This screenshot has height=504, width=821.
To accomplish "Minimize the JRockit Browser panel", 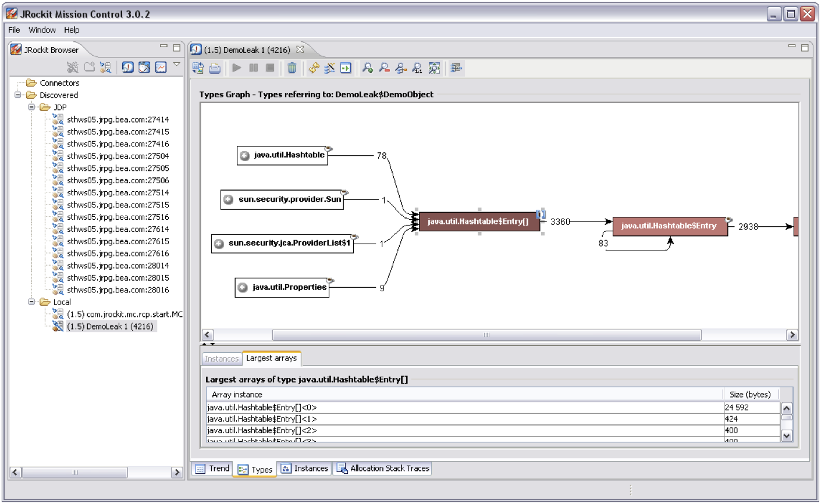I will click(164, 47).
